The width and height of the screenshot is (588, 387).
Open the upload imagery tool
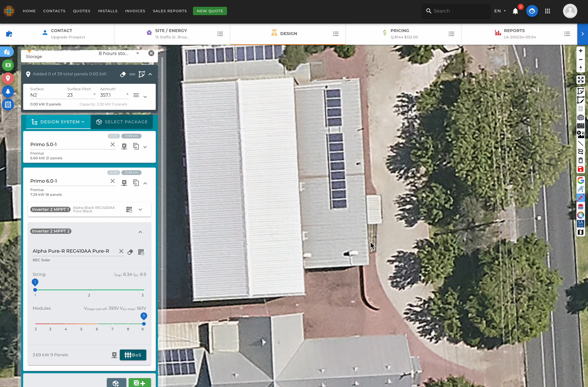coord(581,135)
